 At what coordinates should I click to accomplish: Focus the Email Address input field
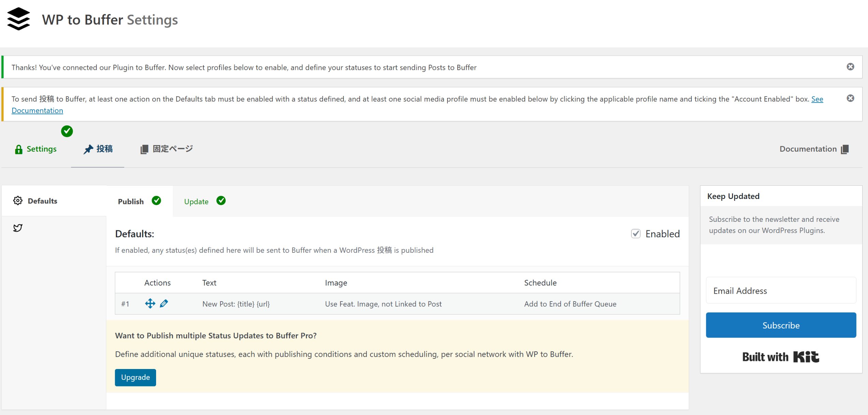pos(781,291)
